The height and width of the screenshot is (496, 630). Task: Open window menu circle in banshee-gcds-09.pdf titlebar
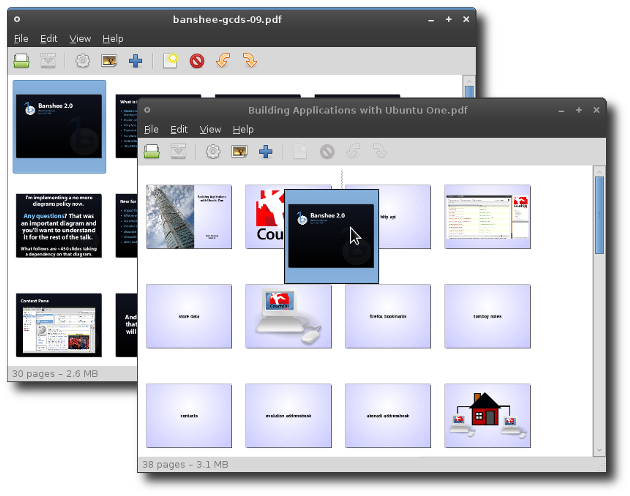point(17,19)
